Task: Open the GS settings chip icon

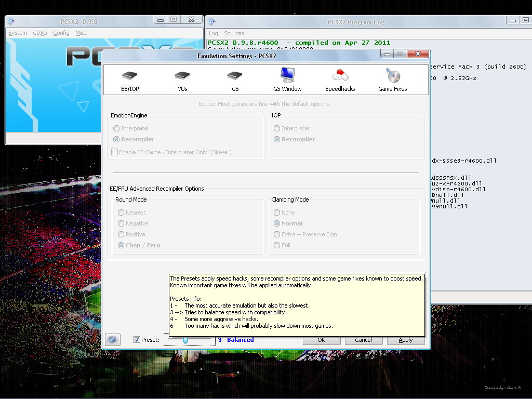Action: pyautogui.click(x=235, y=75)
